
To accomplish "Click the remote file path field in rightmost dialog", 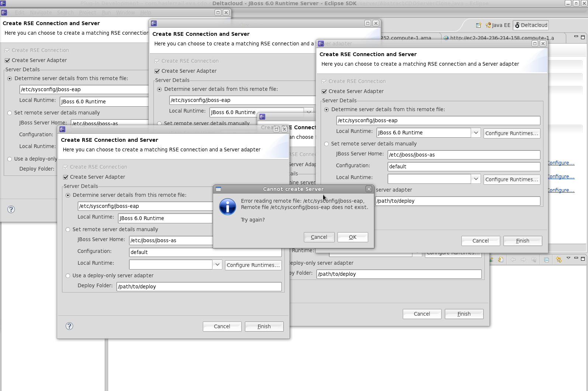I will click(x=438, y=120).
